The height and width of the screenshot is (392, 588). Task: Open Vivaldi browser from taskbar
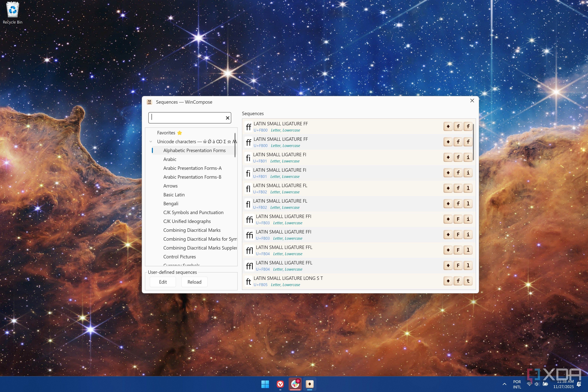pyautogui.click(x=280, y=384)
